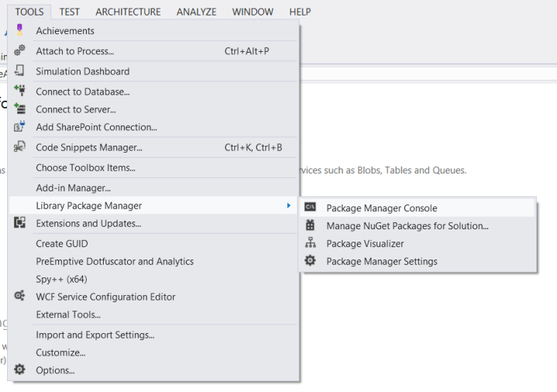This screenshot has height=392, width=557.
Task: Click the Extensions and Updates icon
Action: click(x=20, y=223)
